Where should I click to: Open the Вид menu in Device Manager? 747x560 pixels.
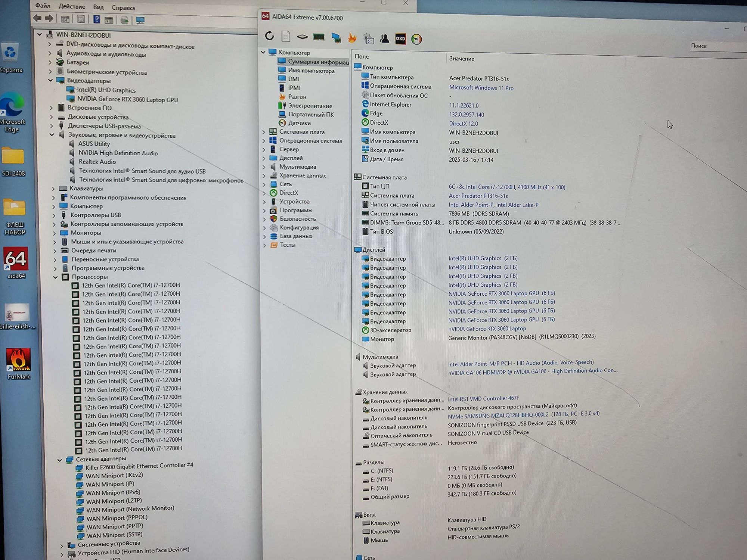98,7
